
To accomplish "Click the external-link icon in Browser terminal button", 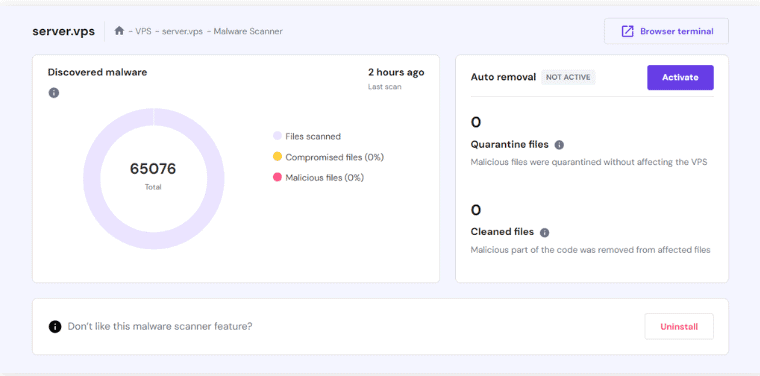I will coord(627,31).
